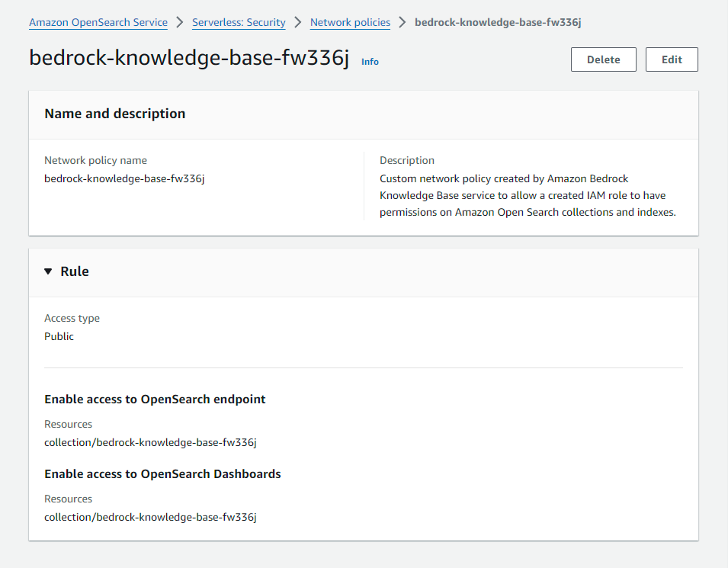The image size is (728, 568).
Task: Click the Edit button
Action: pos(672,59)
